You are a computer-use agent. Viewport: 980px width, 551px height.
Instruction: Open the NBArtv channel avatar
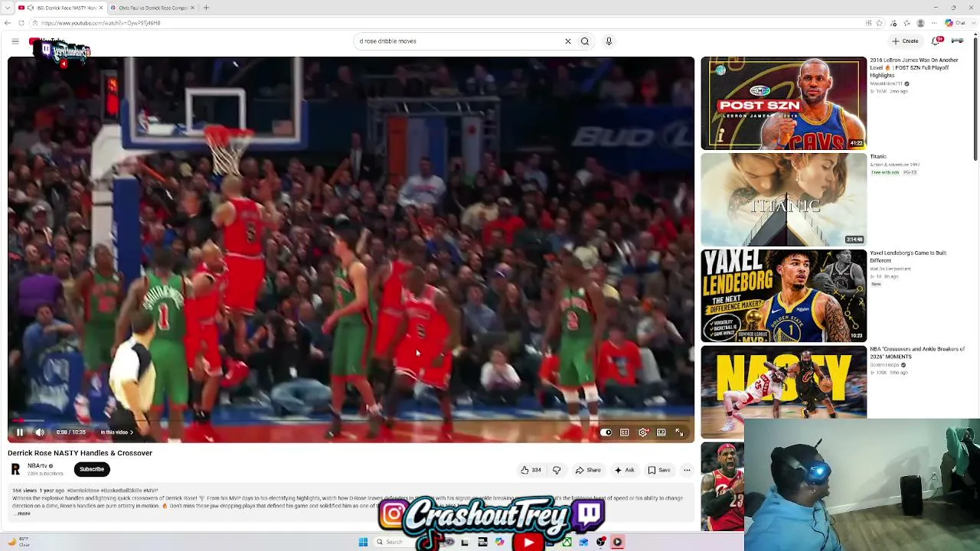15,469
